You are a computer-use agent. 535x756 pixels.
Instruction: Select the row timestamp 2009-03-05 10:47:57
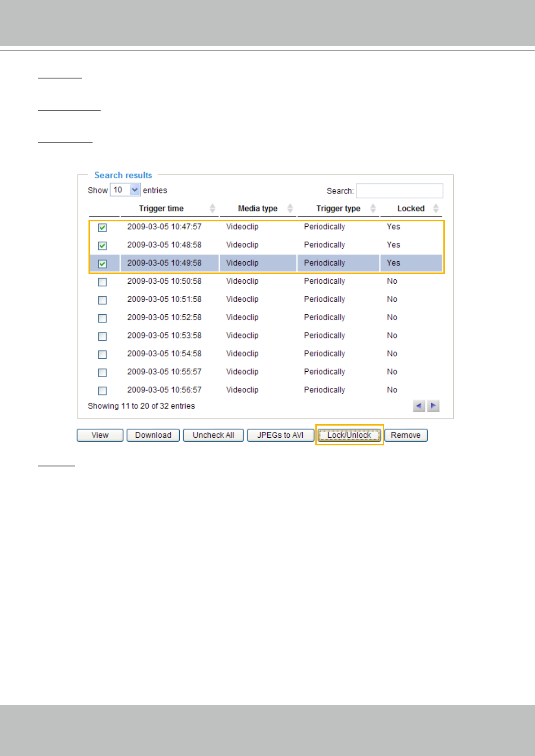tap(164, 227)
